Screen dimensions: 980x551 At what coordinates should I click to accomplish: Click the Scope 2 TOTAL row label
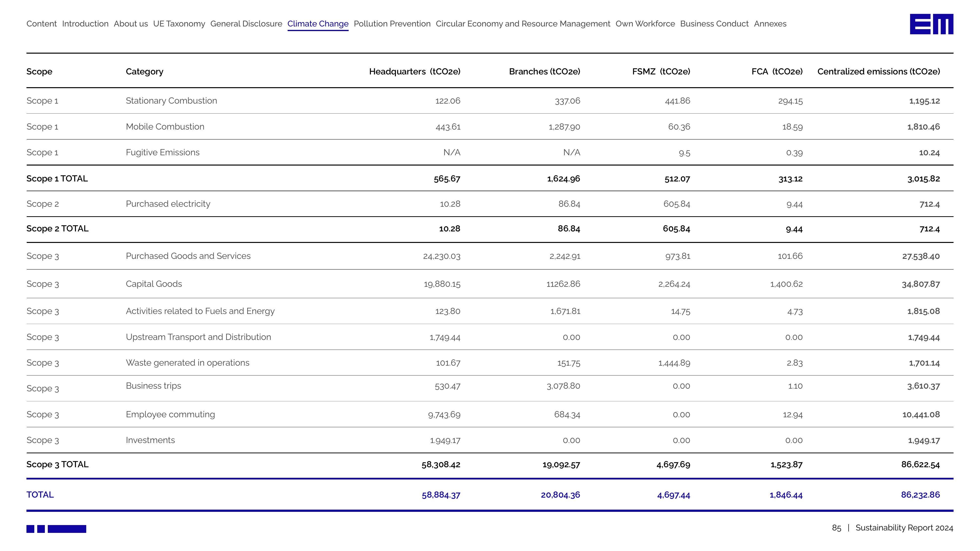[x=57, y=228]
